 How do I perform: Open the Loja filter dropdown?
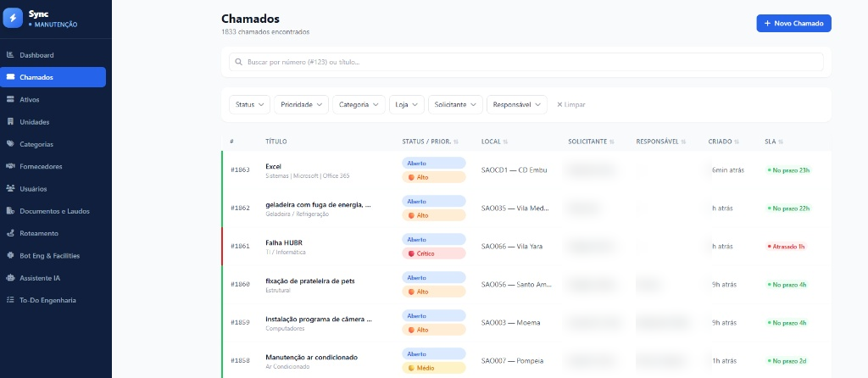tap(407, 104)
